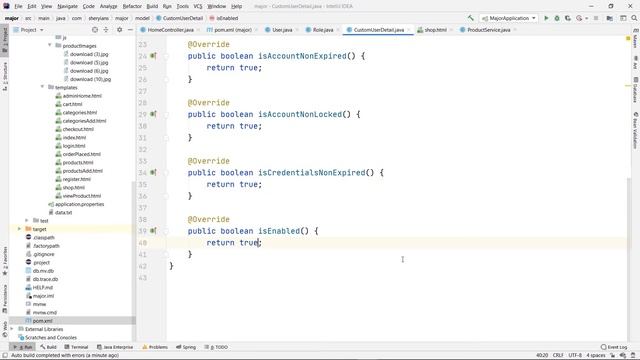Viewport: 640px width, 360px height.
Task: Click the profiler run icon
Action: tap(579, 18)
